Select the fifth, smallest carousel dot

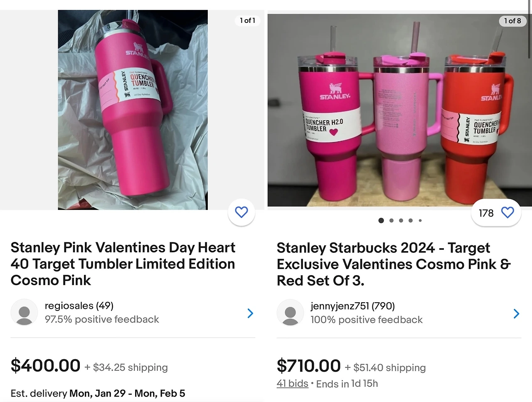[420, 220]
